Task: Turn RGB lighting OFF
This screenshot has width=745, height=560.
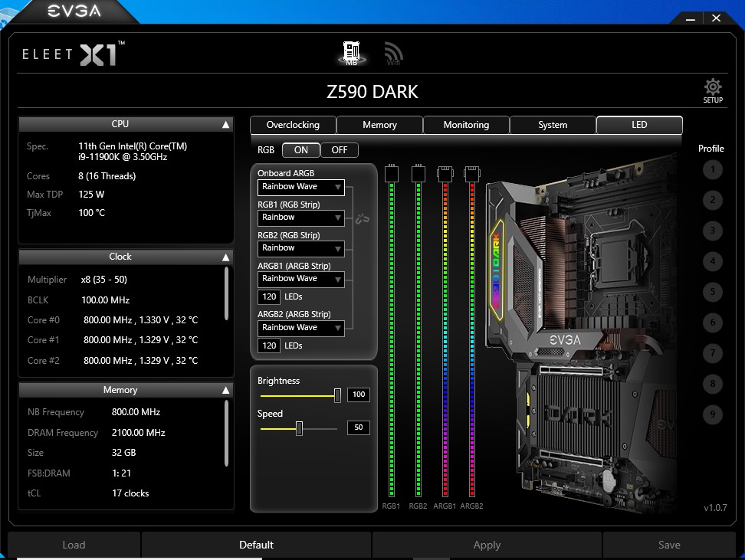Action: pos(340,150)
